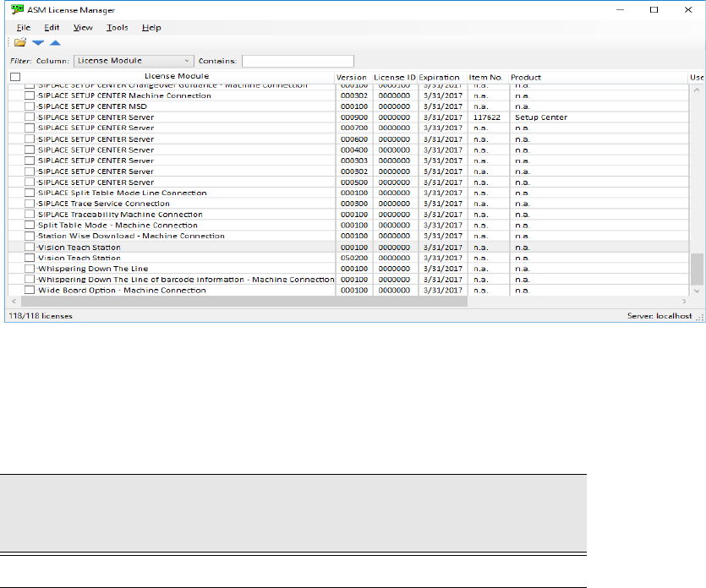Open the Filter Column dropdown
The width and height of the screenshot is (706, 588).
134,61
